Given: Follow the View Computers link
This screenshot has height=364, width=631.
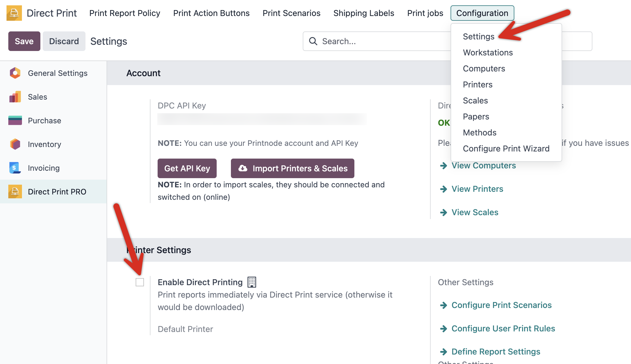Looking at the screenshot, I should (484, 165).
